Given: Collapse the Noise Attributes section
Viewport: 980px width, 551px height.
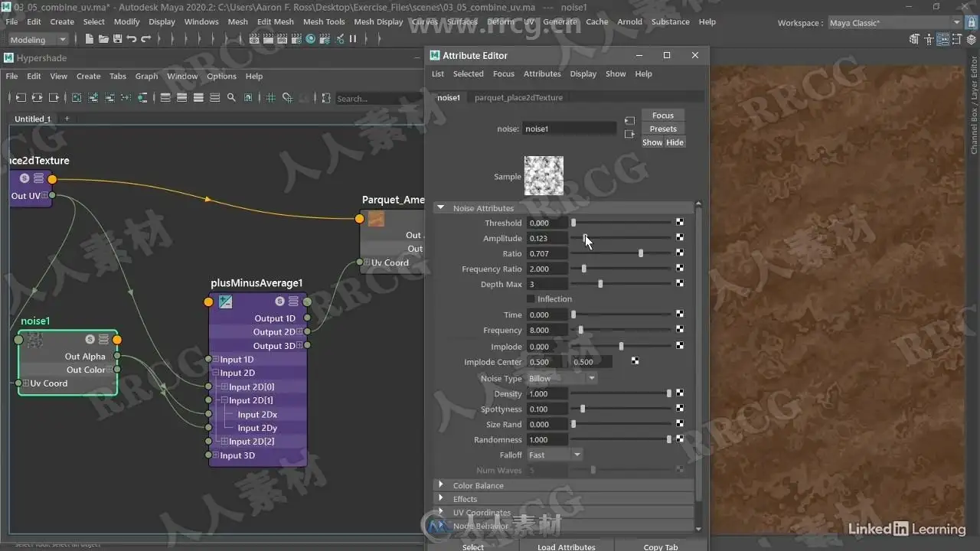Looking at the screenshot, I should (x=441, y=207).
